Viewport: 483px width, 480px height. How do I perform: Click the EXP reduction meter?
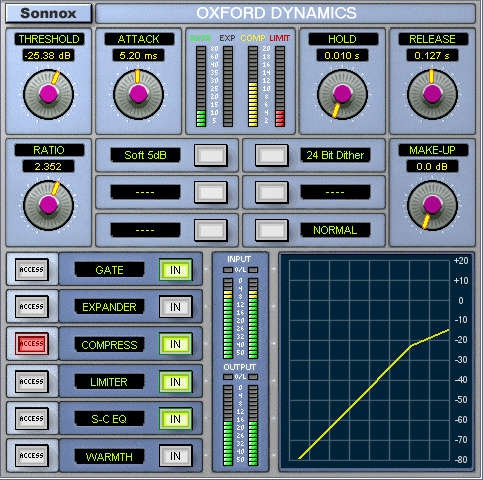(228, 86)
